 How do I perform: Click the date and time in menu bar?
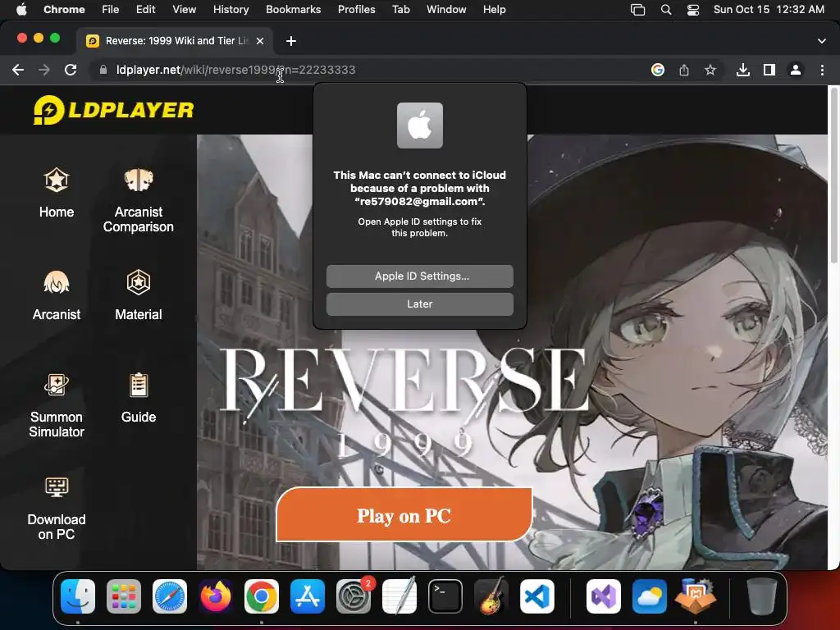pyautogui.click(x=769, y=10)
